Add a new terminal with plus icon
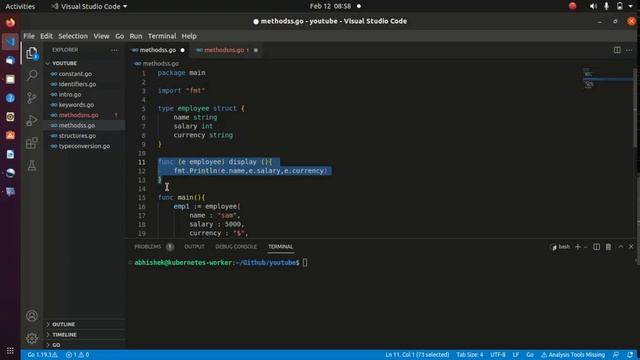The height and width of the screenshot is (360, 640). pos(578,247)
